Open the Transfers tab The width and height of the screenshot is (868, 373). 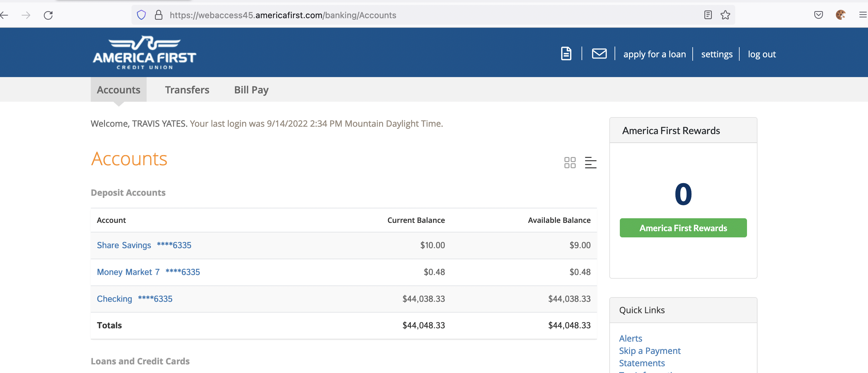pos(187,90)
